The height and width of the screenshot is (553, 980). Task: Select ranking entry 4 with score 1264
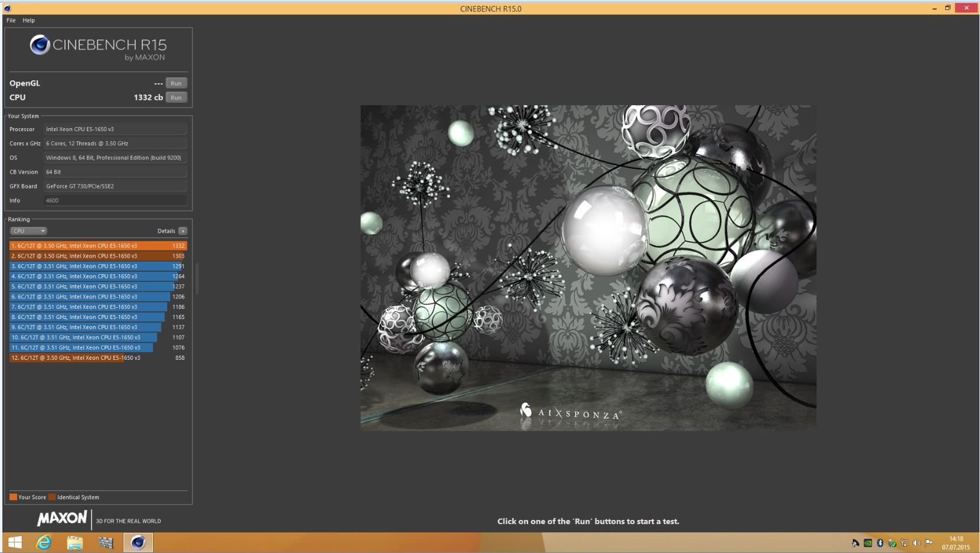click(x=98, y=276)
